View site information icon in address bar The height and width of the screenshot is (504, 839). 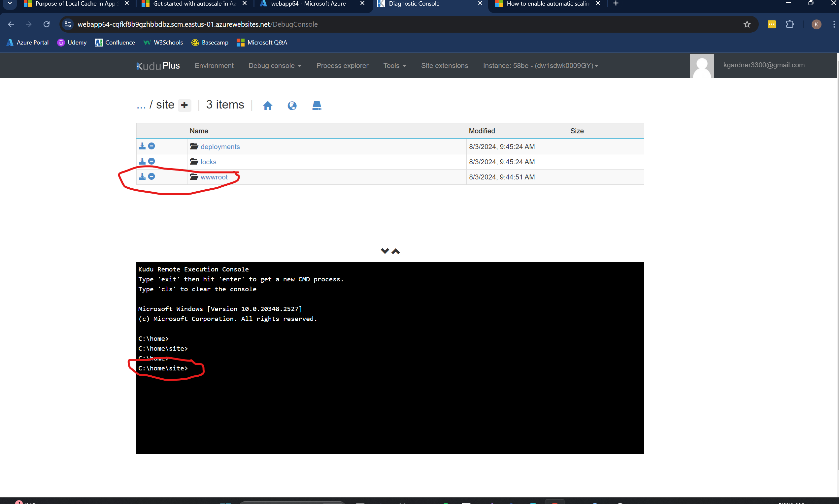click(x=68, y=24)
